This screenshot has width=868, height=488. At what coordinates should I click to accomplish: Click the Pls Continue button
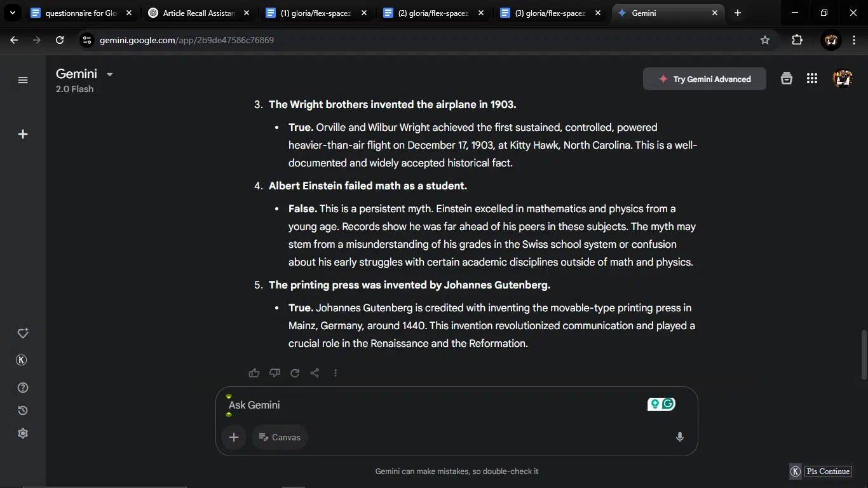pyautogui.click(x=828, y=471)
